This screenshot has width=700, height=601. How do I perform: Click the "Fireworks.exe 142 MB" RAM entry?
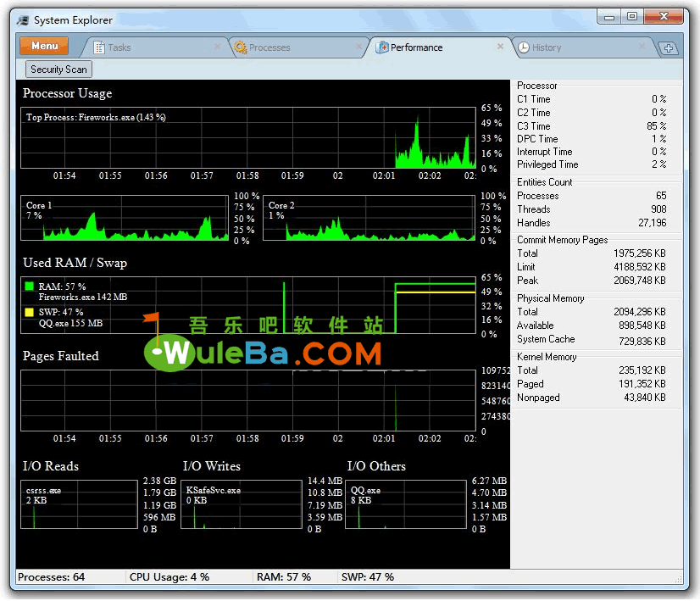(x=82, y=297)
